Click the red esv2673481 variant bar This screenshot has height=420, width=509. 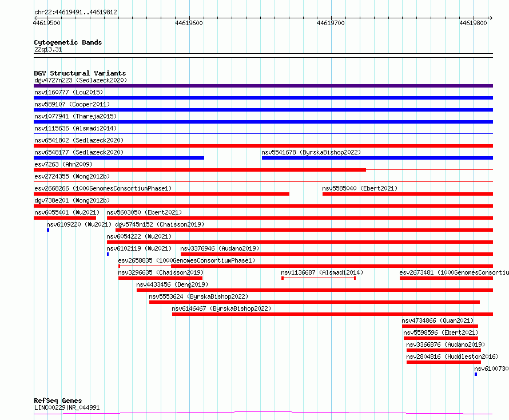pyautogui.click(x=446, y=278)
